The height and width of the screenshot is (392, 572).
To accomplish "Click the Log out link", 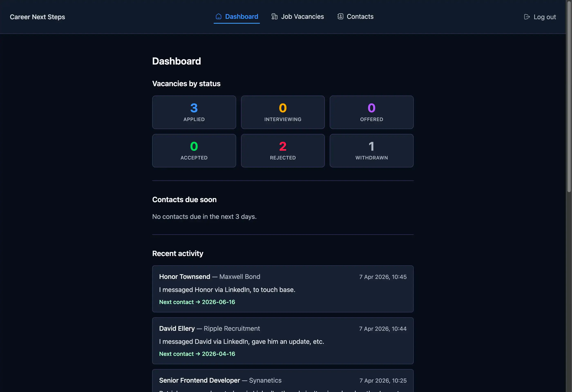I will click(x=544, y=17).
